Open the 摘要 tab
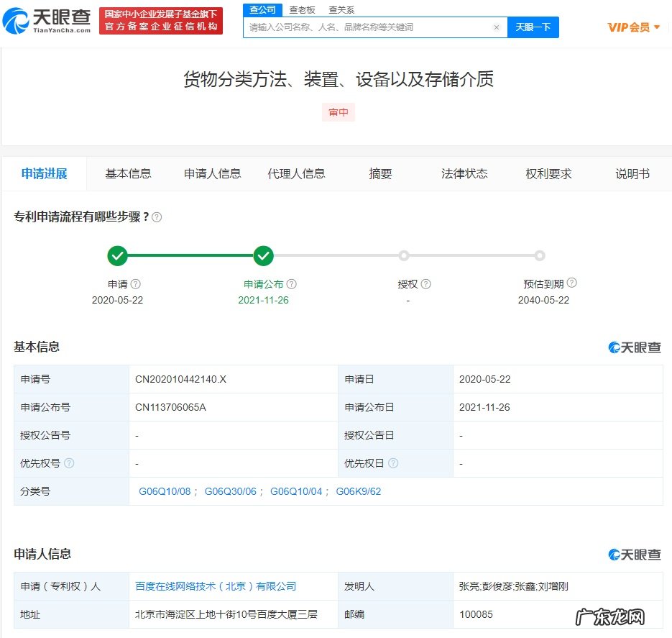This screenshot has width=672, height=638. tap(380, 173)
